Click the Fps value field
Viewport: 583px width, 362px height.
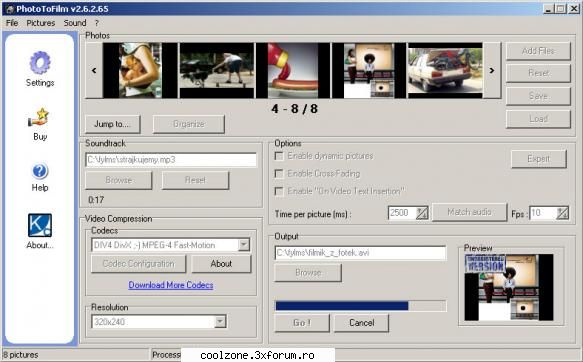pos(543,213)
